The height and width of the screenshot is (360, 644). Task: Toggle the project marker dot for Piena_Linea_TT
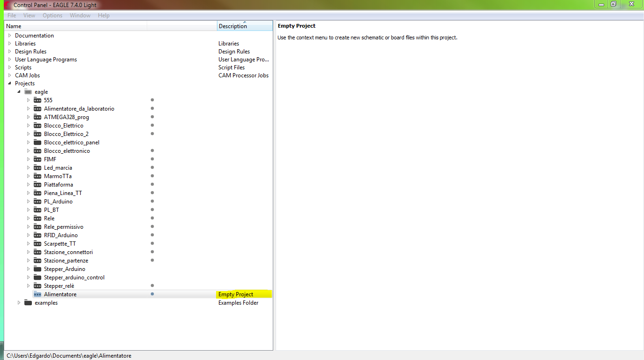point(152,193)
